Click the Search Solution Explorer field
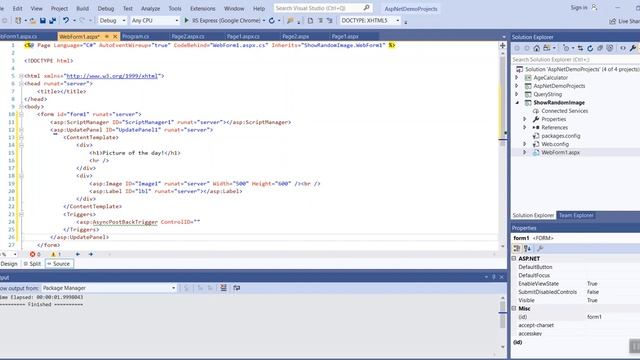This screenshot has width=640, height=360. tap(576, 60)
